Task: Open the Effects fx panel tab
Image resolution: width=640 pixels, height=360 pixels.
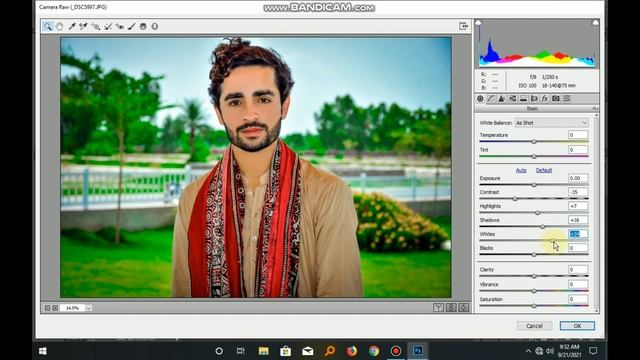Action: 544,98
